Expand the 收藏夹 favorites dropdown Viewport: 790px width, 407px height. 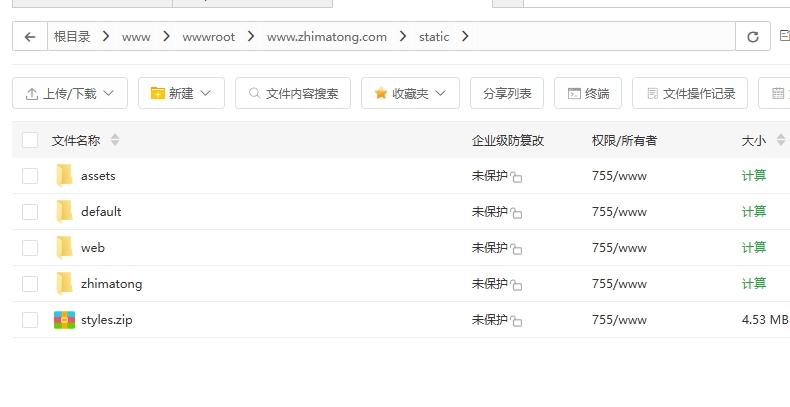click(410, 93)
